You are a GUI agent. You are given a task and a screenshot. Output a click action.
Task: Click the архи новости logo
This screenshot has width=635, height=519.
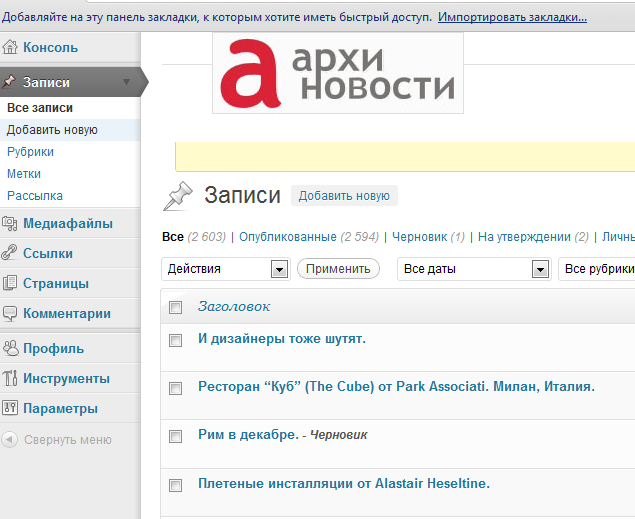point(338,73)
